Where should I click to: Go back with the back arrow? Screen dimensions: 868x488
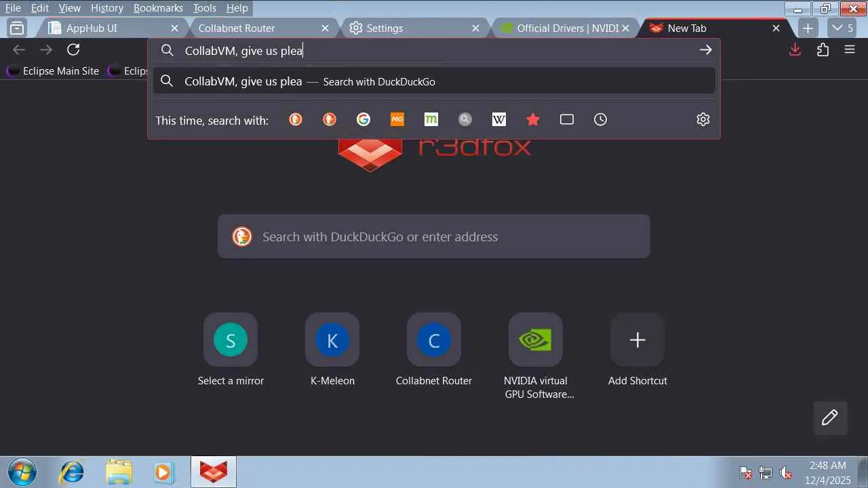coord(19,49)
